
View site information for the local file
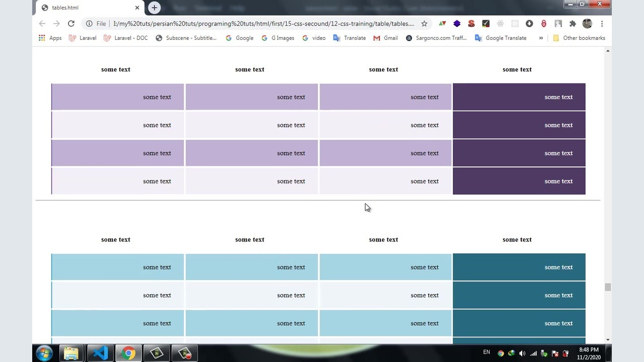[89, 24]
